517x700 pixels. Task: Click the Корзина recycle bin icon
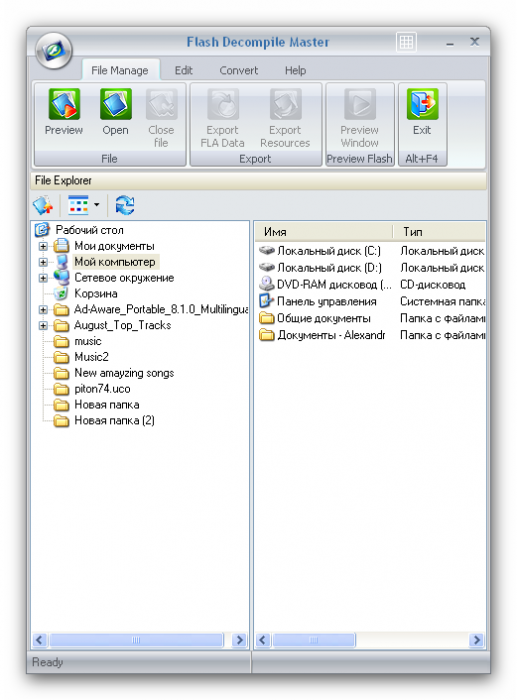(x=61, y=293)
